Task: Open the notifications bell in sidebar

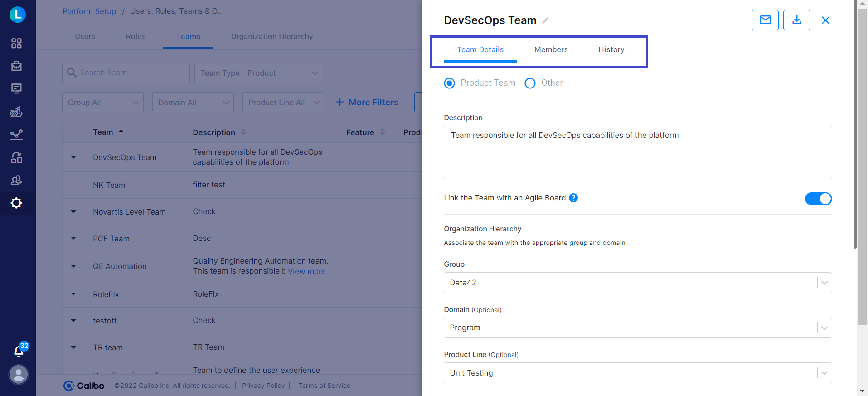Action: [x=19, y=351]
